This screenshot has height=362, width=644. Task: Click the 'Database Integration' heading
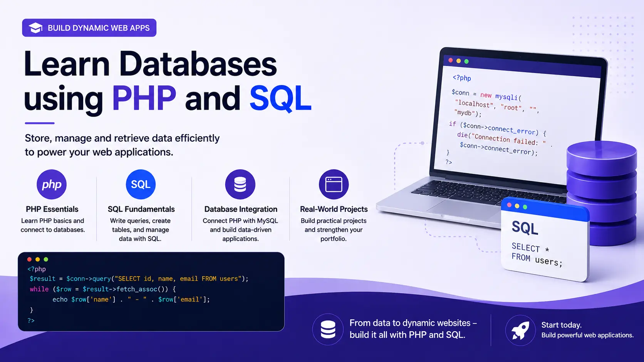(x=241, y=209)
